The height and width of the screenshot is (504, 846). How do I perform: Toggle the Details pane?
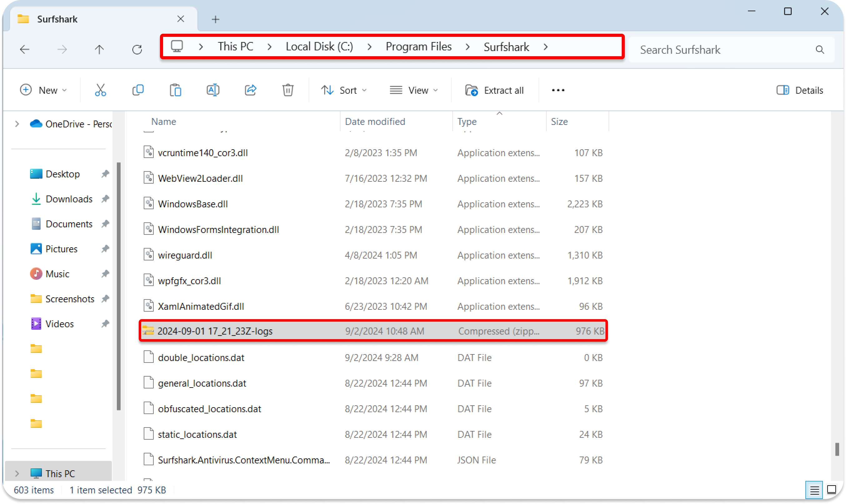coord(800,90)
